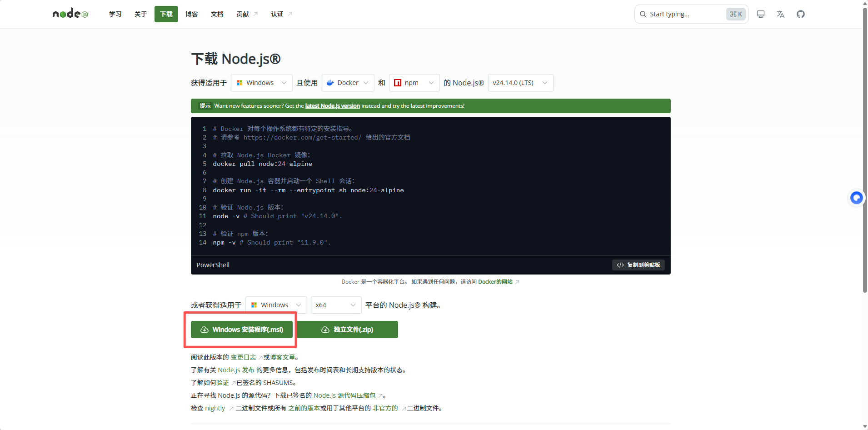The width and height of the screenshot is (868, 430).
Task: Click the scrollbar down arrow
Action: (x=865, y=426)
